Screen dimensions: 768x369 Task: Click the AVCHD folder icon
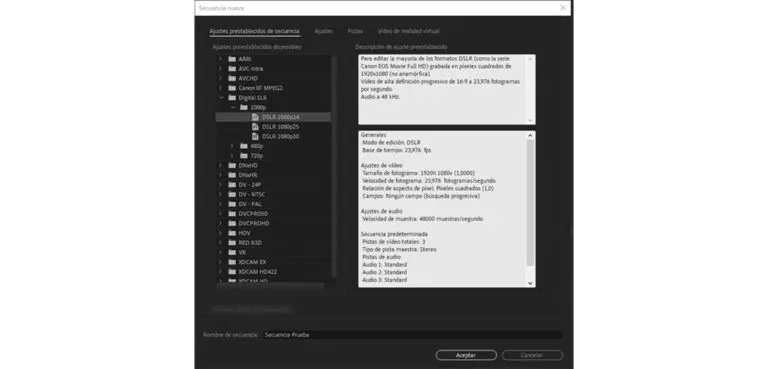(232, 78)
